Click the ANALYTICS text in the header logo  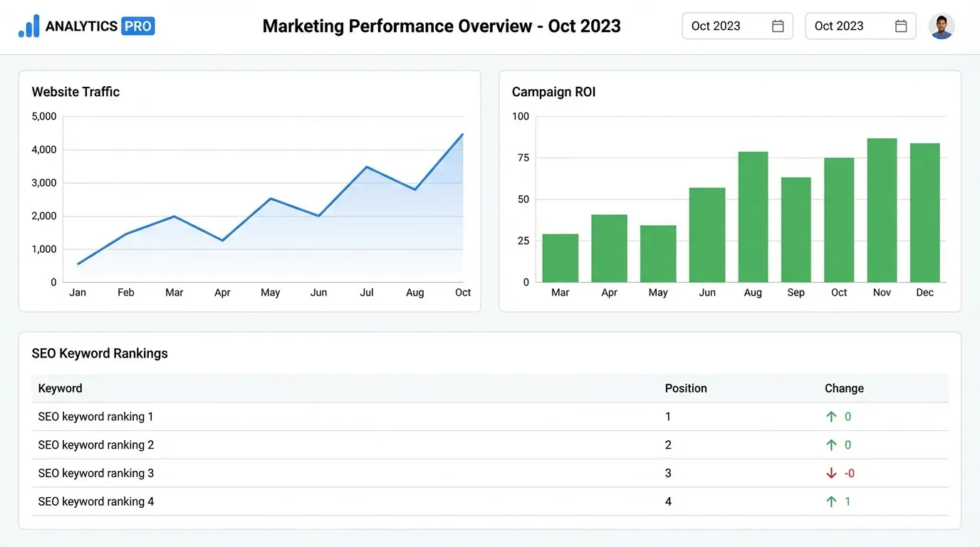(x=82, y=26)
